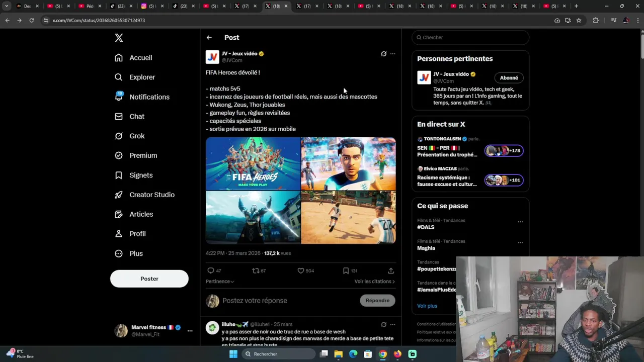
Task: Open Notifications from the sidebar
Action: tap(142, 97)
